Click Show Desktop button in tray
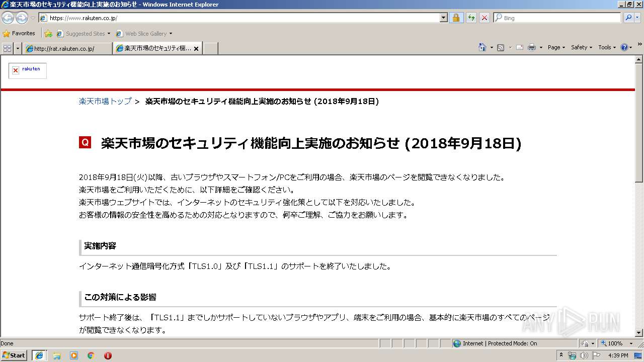The image size is (644, 362). pyautogui.click(x=638, y=355)
